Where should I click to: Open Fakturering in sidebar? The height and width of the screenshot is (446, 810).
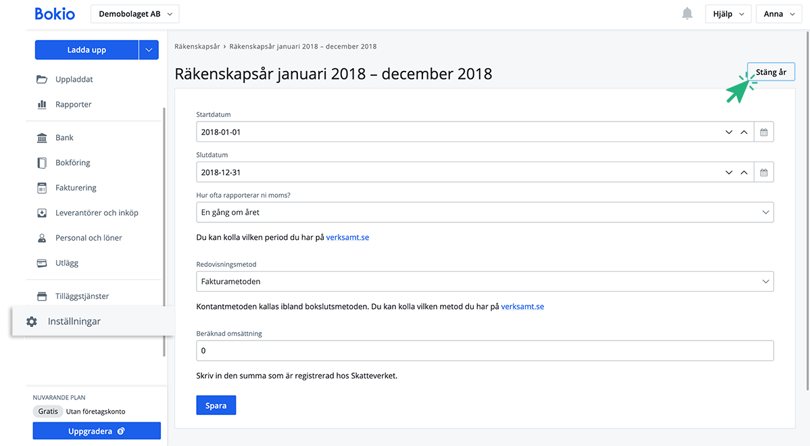[x=76, y=188]
